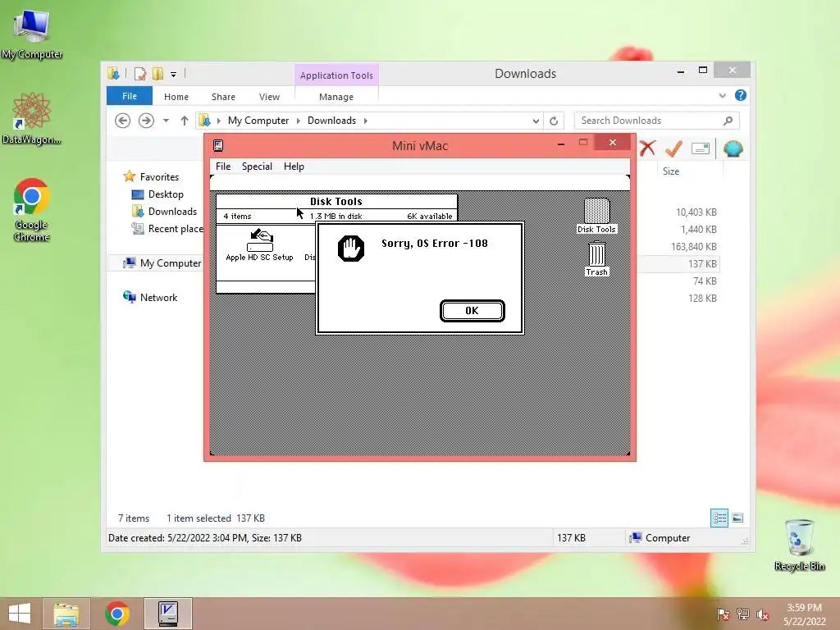Viewport: 840px width, 630px height.
Task: Open the Quick Access Toolbar dropdown
Action: (x=173, y=75)
